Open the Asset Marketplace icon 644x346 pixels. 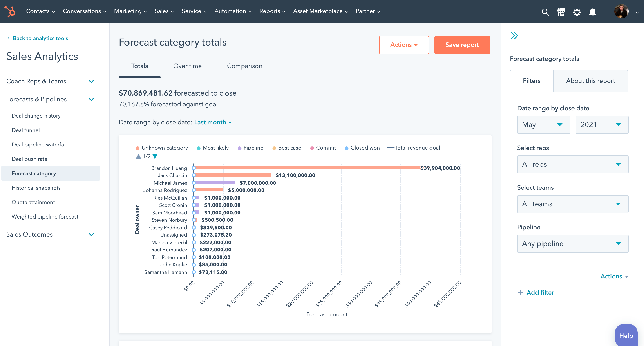[561, 12]
